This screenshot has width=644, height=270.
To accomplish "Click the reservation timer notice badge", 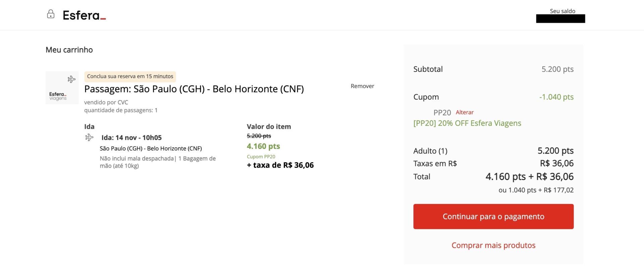I will [130, 76].
